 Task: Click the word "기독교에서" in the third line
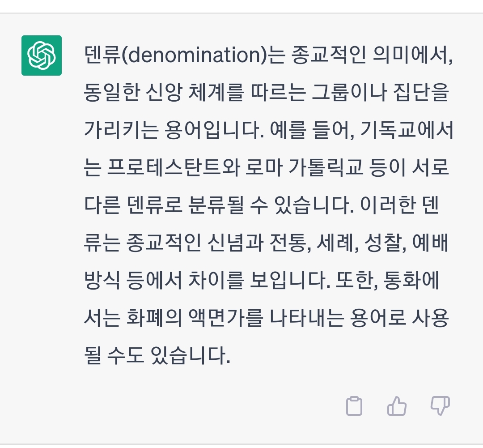click(406, 130)
